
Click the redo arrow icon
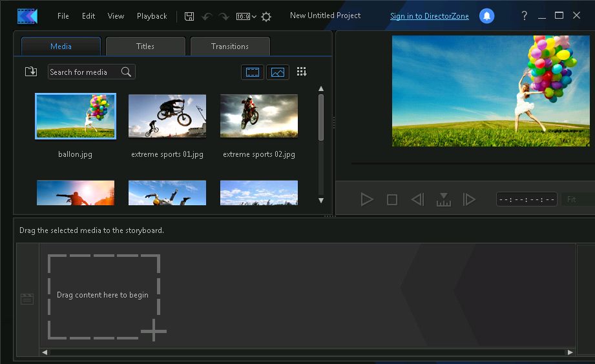[x=224, y=16]
